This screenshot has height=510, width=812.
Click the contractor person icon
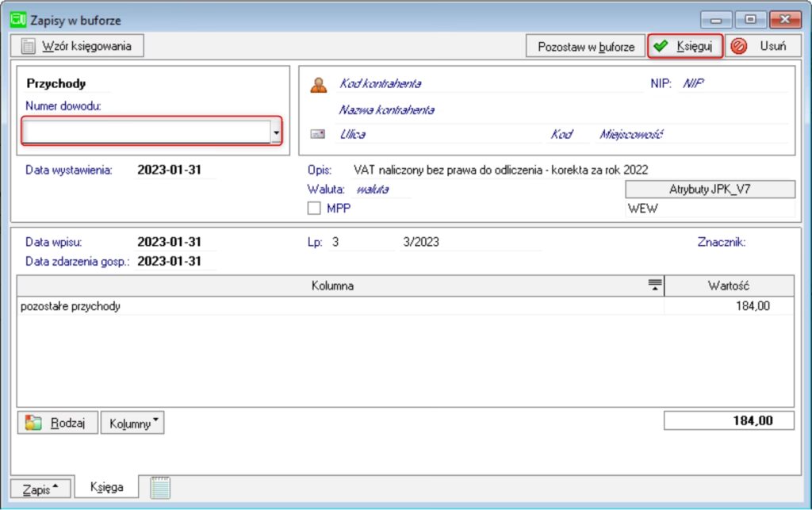pos(318,85)
